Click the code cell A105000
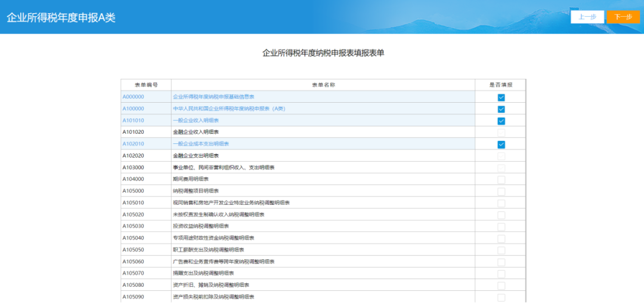The width and height of the screenshot is (644, 304). [133, 191]
